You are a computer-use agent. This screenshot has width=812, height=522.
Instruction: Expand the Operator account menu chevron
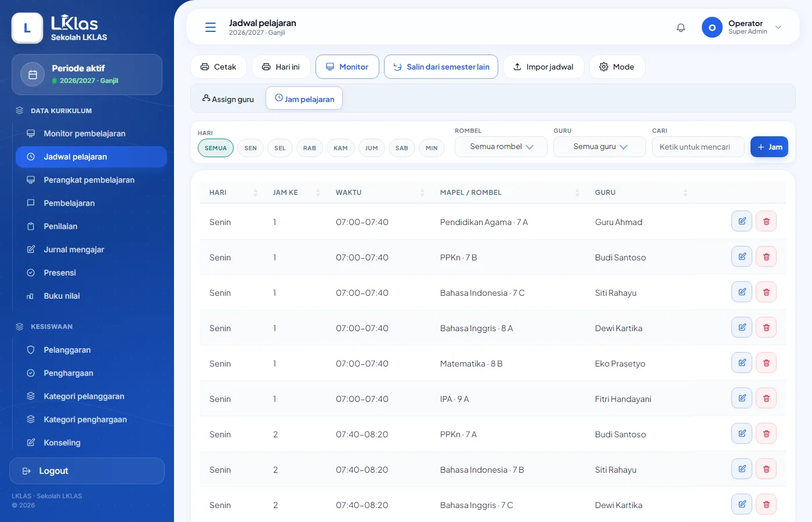tap(778, 27)
